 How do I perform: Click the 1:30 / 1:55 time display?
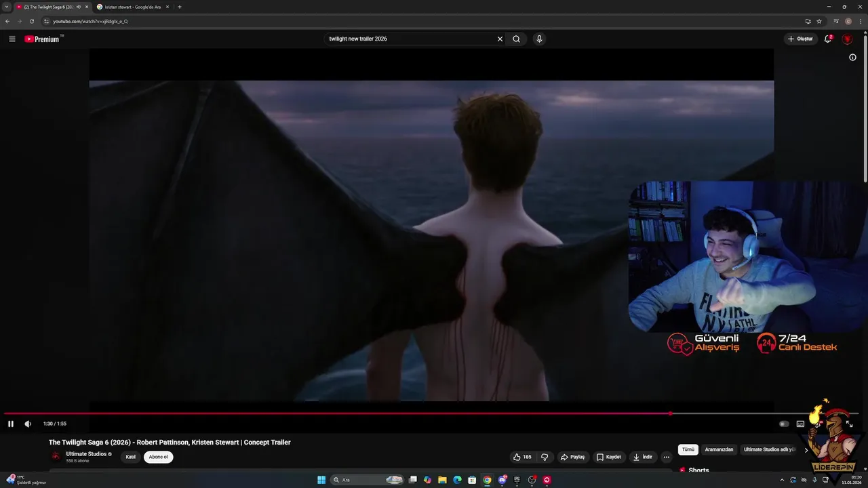(55, 424)
